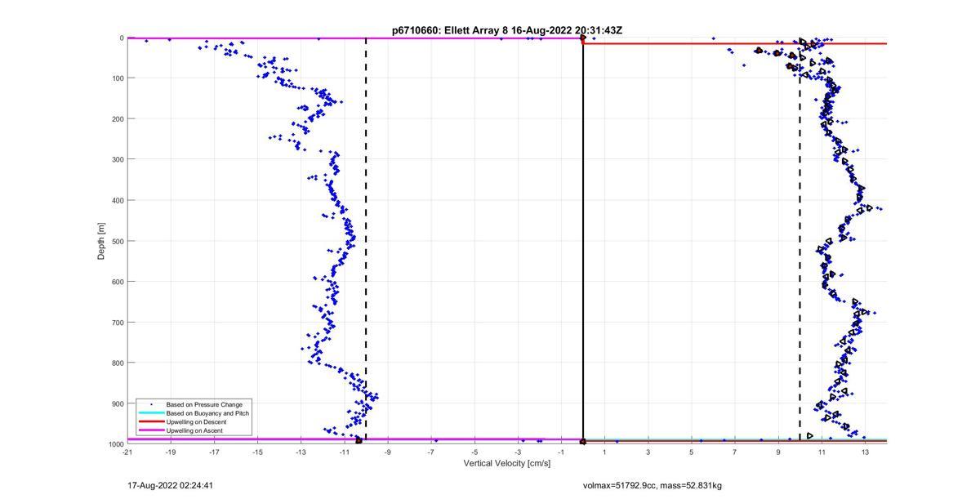Click the cyan line swatch in legend

click(x=151, y=413)
